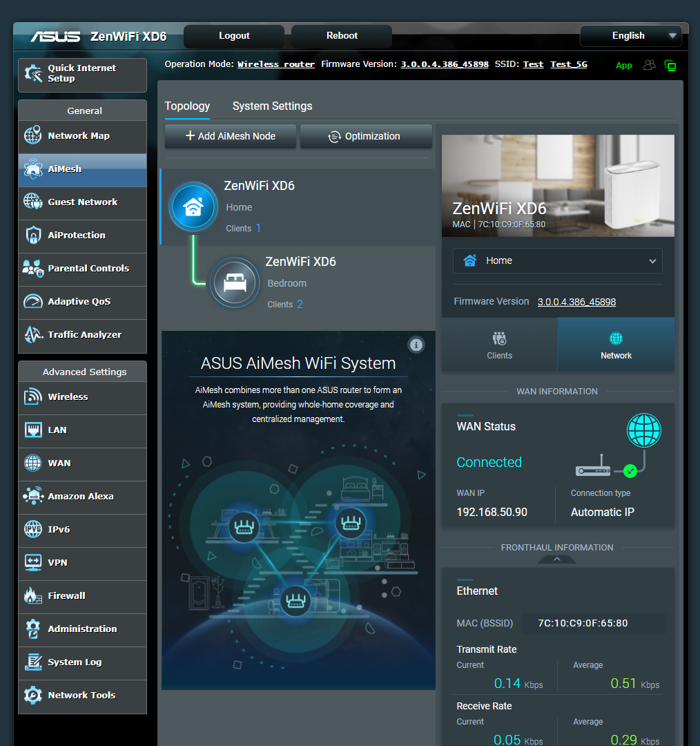Click the Reboot button
The height and width of the screenshot is (746, 700).
coord(342,36)
